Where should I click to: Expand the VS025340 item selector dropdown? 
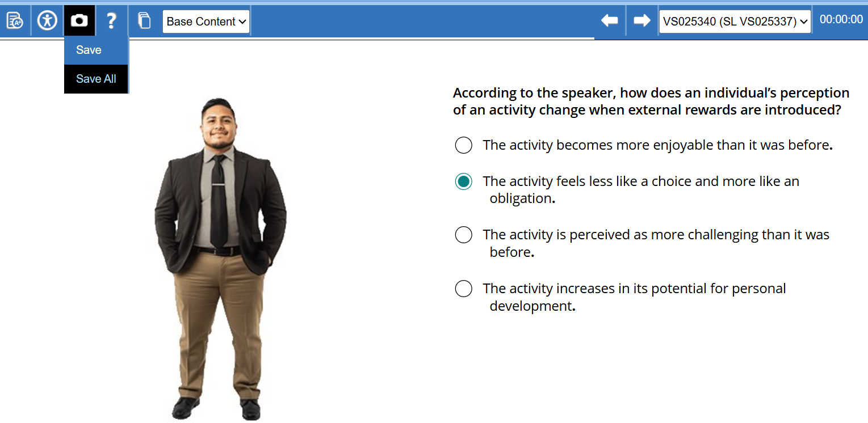coord(735,22)
